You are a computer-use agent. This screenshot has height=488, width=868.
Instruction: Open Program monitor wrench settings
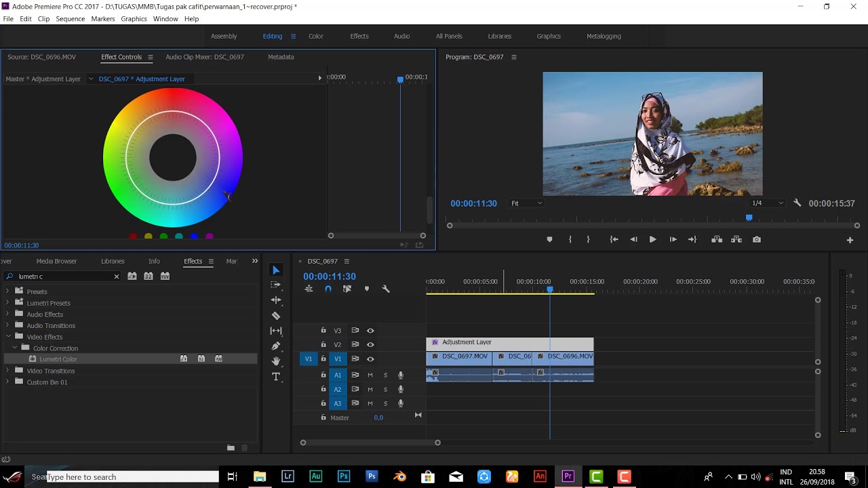797,203
